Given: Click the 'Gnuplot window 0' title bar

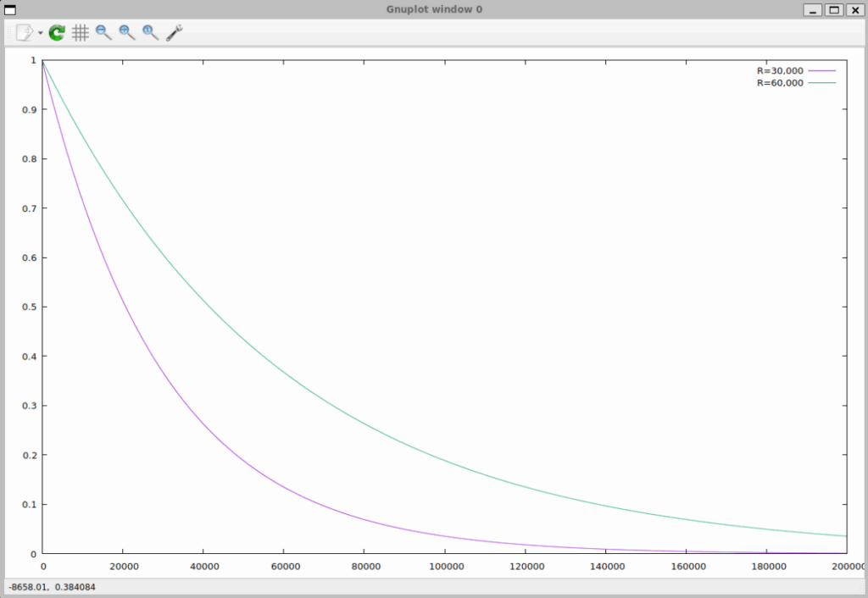Looking at the screenshot, I should [434, 9].
